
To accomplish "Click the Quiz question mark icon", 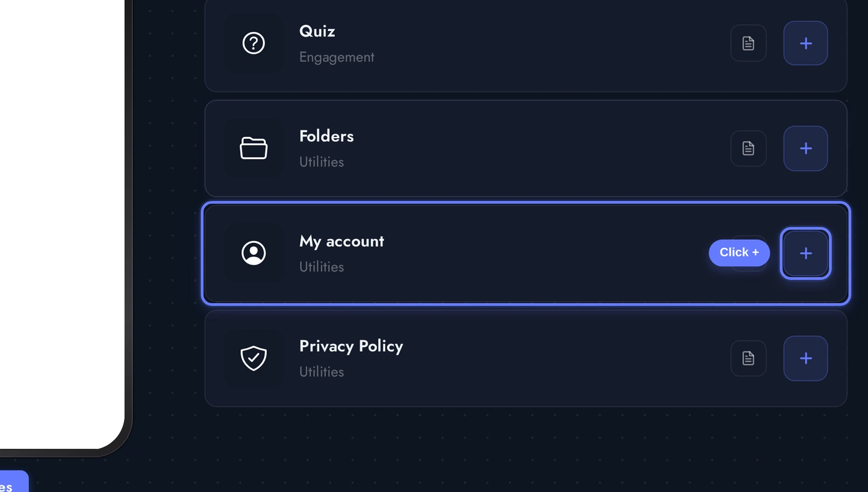I will [254, 43].
